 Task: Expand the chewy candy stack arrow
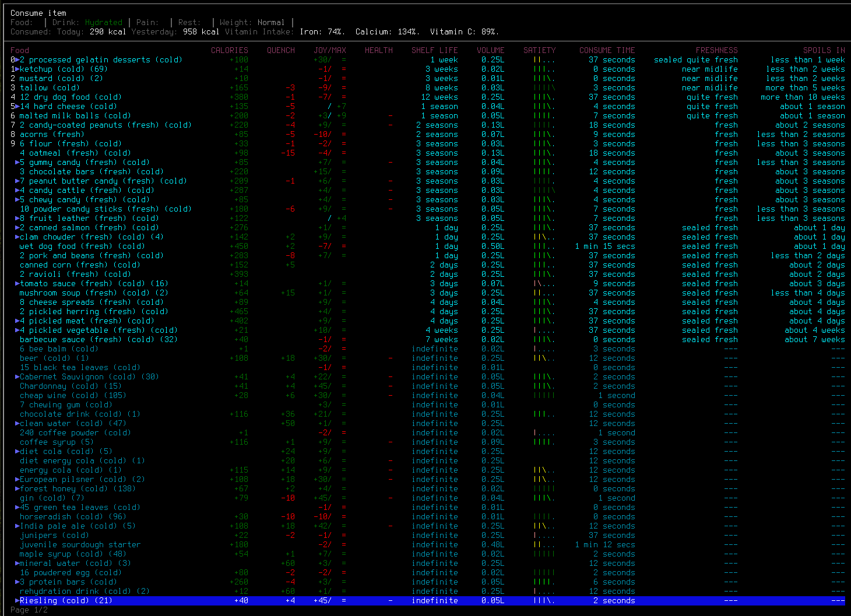click(17, 200)
